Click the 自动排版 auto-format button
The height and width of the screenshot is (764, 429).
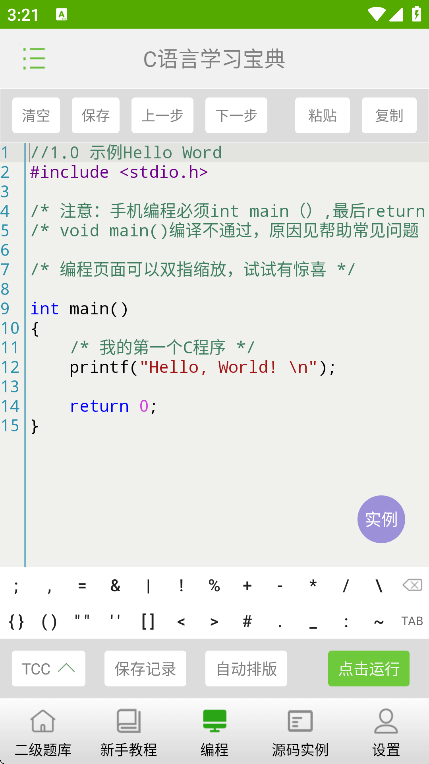246,668
